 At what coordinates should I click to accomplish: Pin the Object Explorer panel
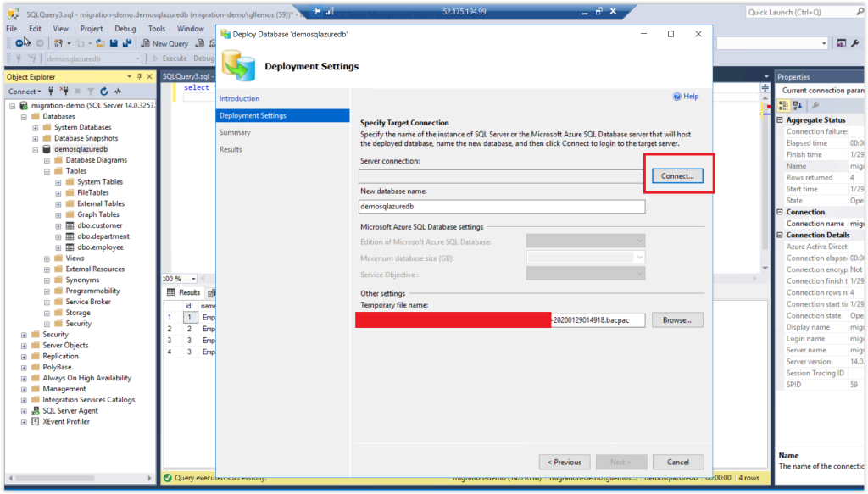coord(139,76)
